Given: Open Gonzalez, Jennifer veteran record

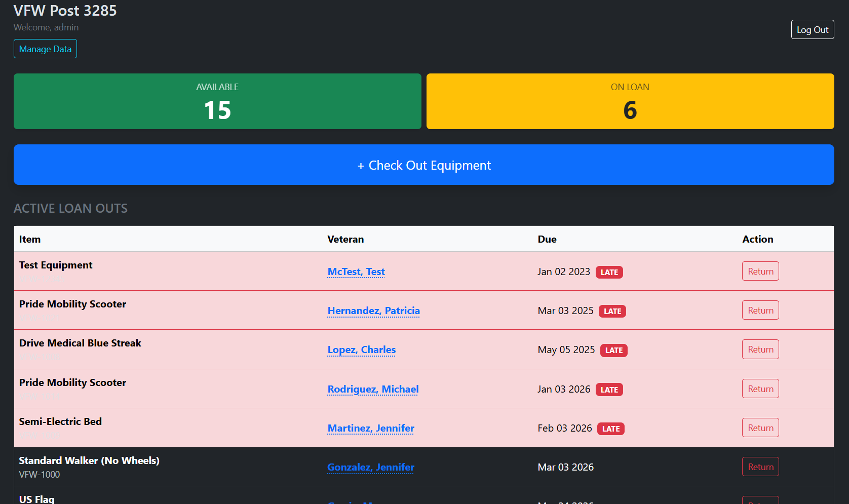Looking at the screenshot, I should point(370,467).
